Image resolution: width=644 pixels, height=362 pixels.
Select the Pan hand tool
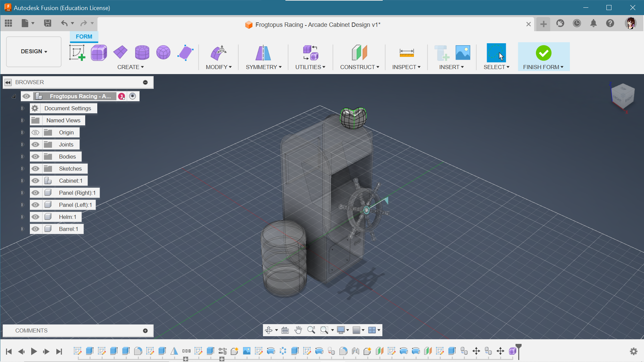(x=298, y=330)
